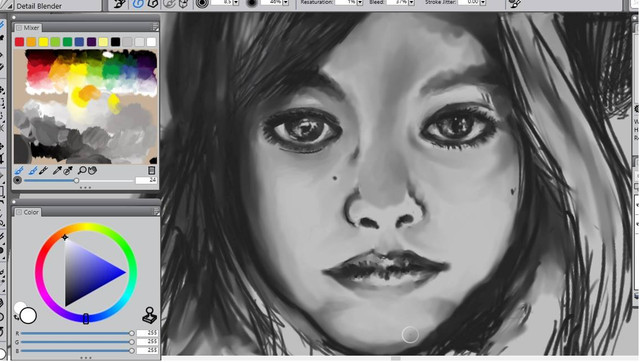Adjust the Mixer brush size slider
Image resolution: width=640 pixels, height=362 pixels.
[x=78, y=180]
